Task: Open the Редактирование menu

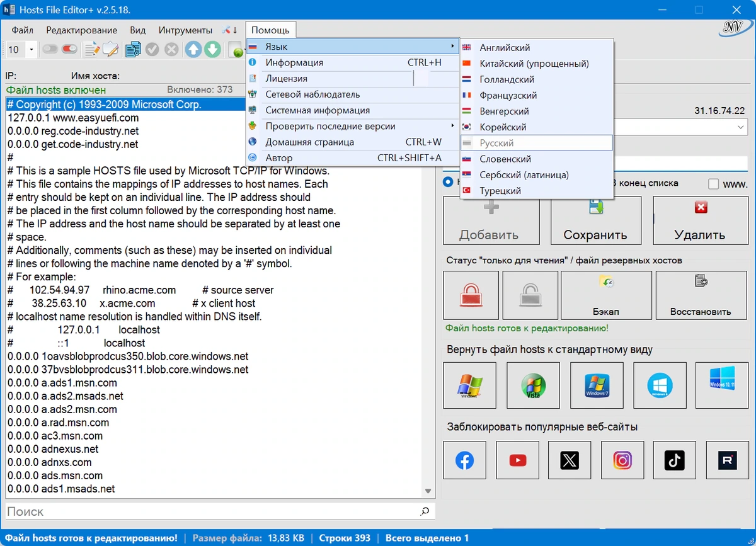Action: tap(81, 30)
